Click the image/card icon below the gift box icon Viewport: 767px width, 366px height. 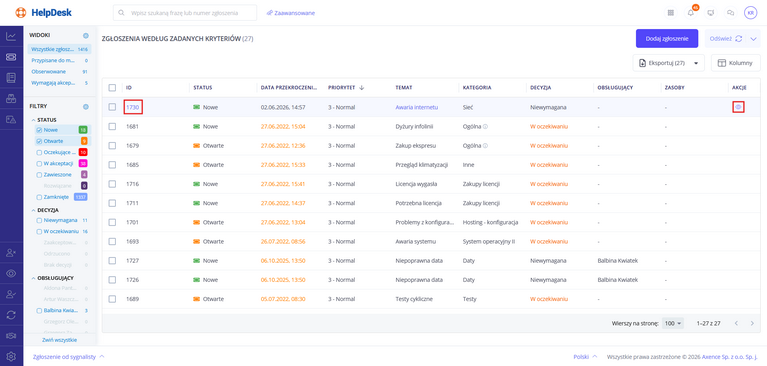click(11, 119)
